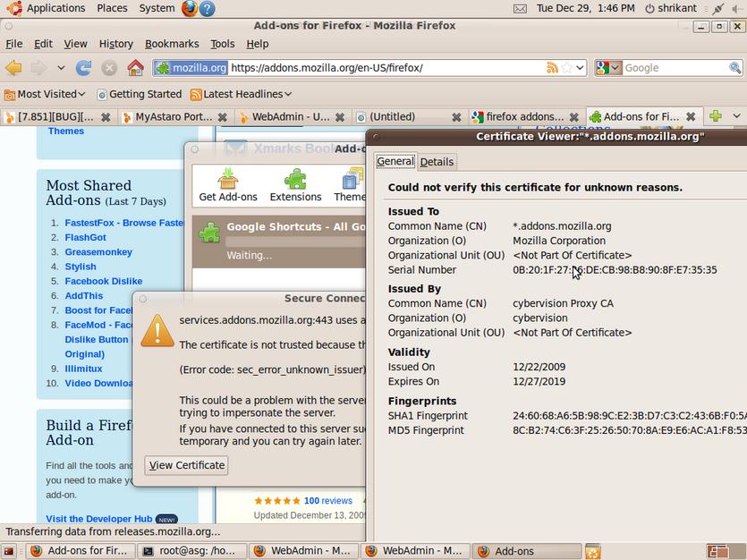
Task: Open the address bar history dropdown
Action: (580, 68)
